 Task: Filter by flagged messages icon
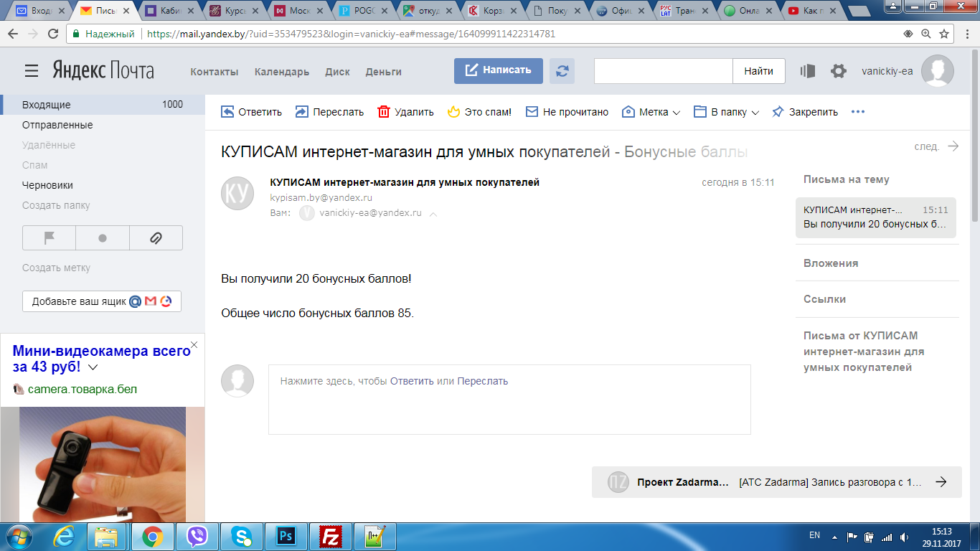coord(50,238)
